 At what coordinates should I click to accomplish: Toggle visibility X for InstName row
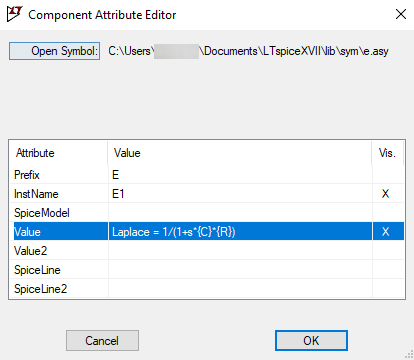coord(385,194)
